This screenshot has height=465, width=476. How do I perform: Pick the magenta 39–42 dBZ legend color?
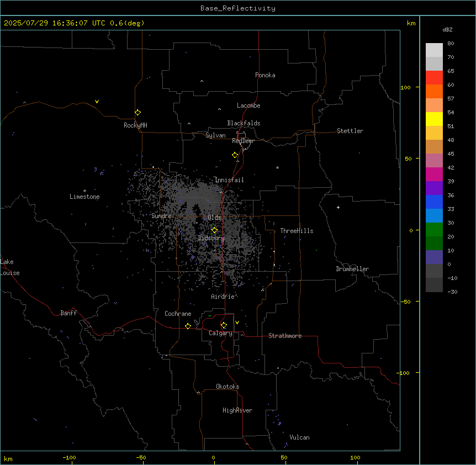pos(434,174)
